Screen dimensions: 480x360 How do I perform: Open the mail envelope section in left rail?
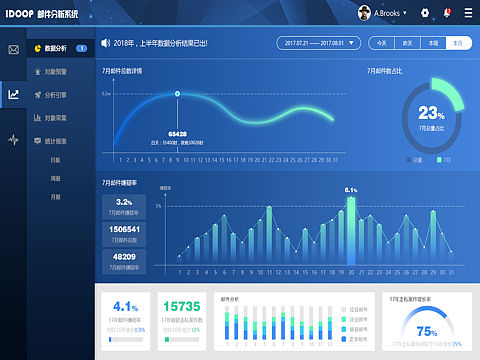coord(13,50)
